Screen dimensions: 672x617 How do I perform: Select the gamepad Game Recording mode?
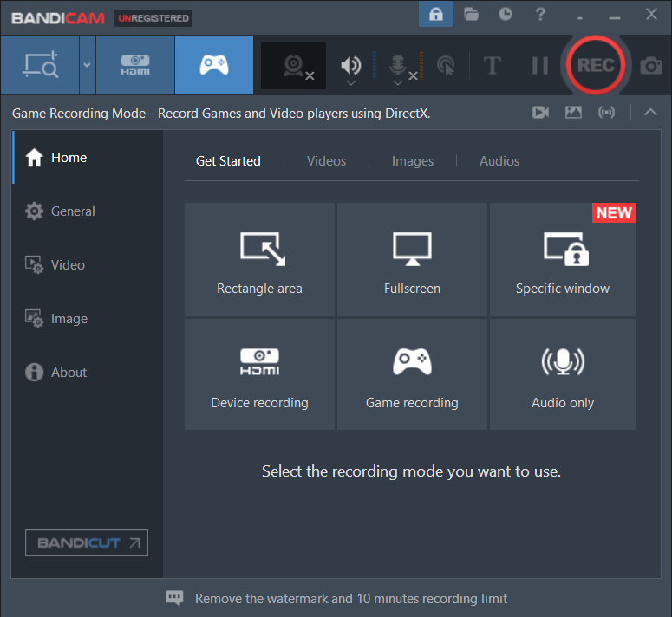[x=214, y=65]
